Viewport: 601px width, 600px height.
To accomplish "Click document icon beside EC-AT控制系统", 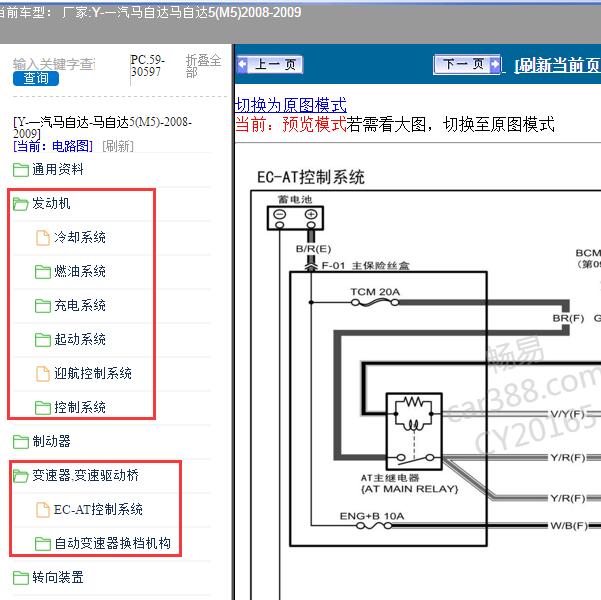I will (x=43, y=510).
